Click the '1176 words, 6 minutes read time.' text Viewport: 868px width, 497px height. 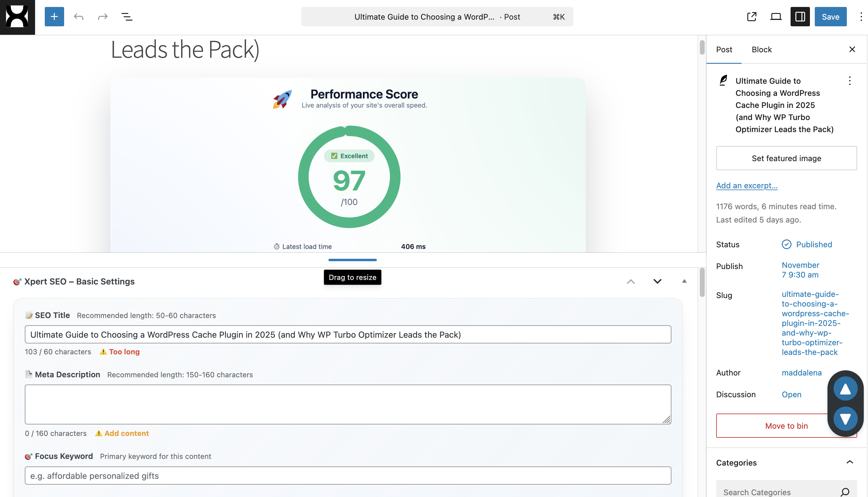tap(776, 206)
